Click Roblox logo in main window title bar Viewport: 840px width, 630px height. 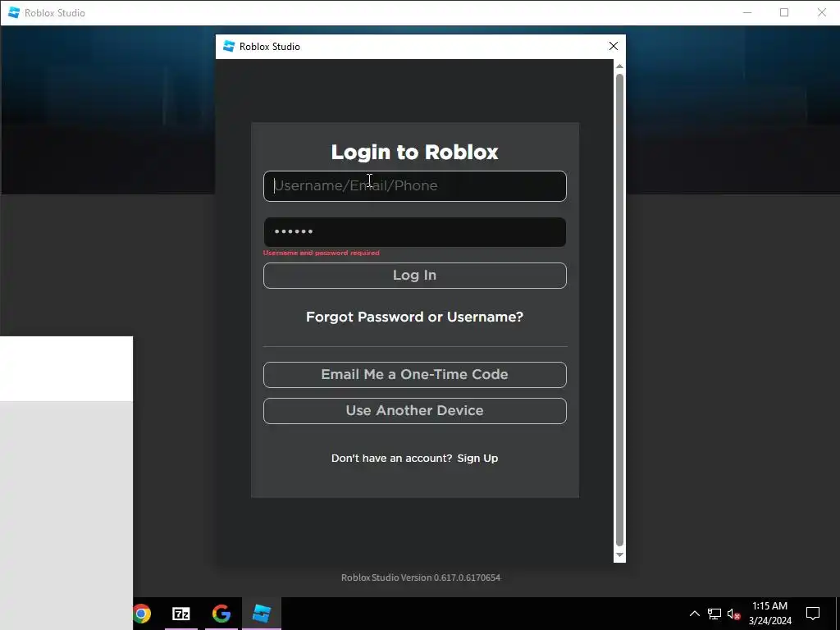click(14, 12)
